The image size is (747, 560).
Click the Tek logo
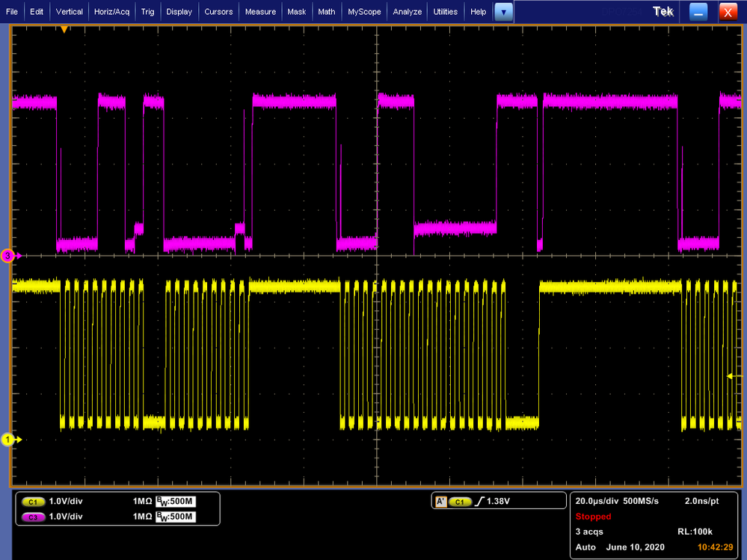(x=663, y=11)
